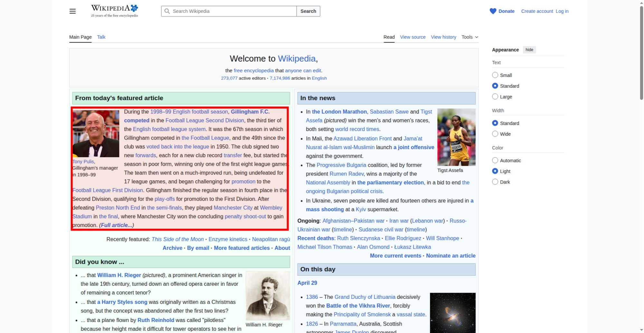
Task: Open the hamburger main menu
Action: (72, 11)
